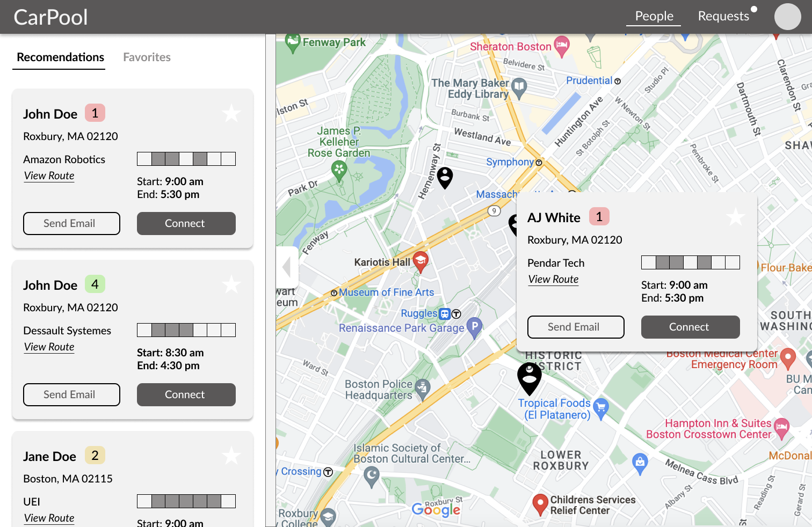Screen dimensions: 812x527
Task: Click the Hampton Inn hotel pin
Action: 782,429
